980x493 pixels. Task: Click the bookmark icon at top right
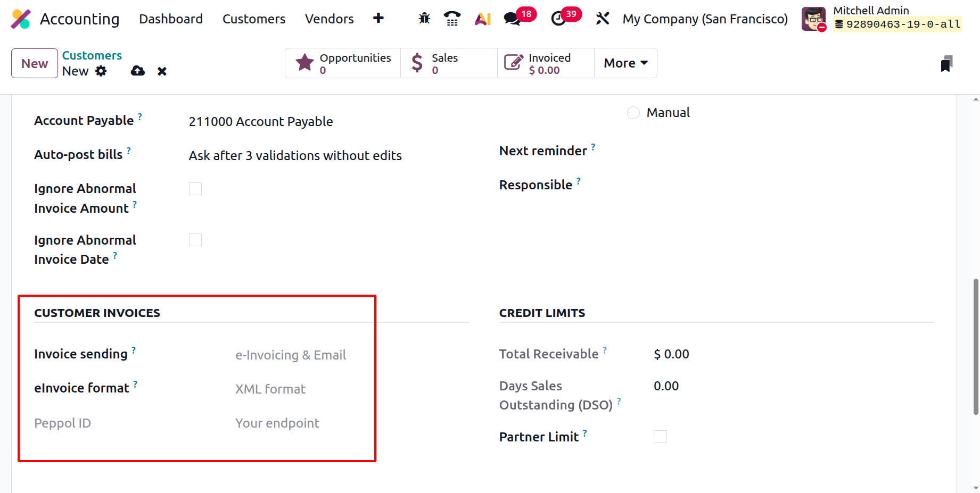(x=946, y=64)
